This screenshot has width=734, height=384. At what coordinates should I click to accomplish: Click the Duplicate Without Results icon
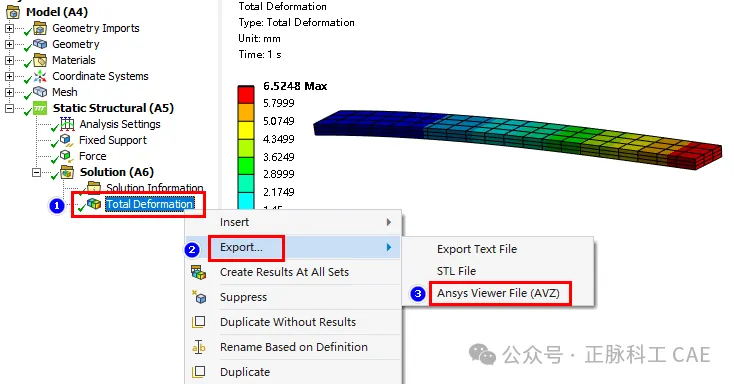[198, 322]
